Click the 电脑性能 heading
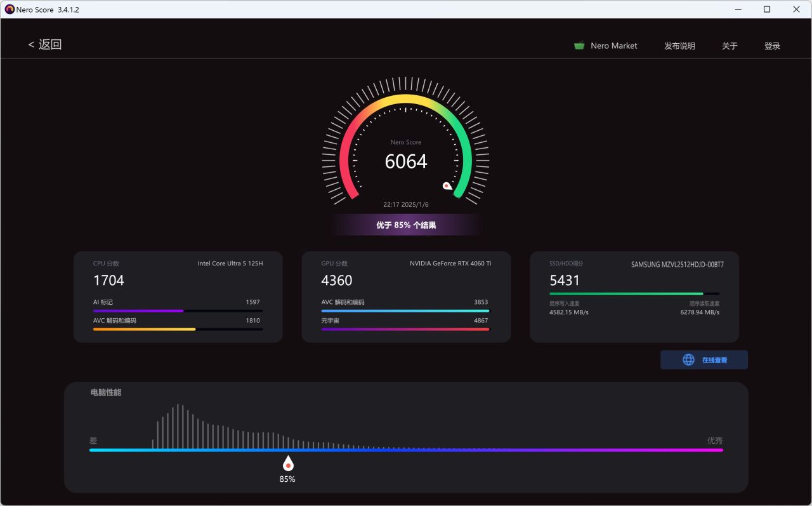This screenshot has height=506, width=812. tap(106, 392)
